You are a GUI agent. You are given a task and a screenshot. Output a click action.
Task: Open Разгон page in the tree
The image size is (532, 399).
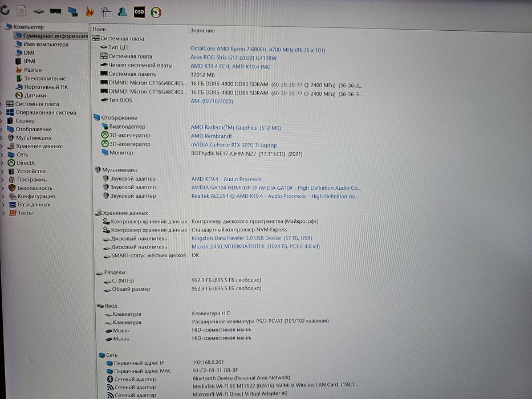tap(33, 70)
